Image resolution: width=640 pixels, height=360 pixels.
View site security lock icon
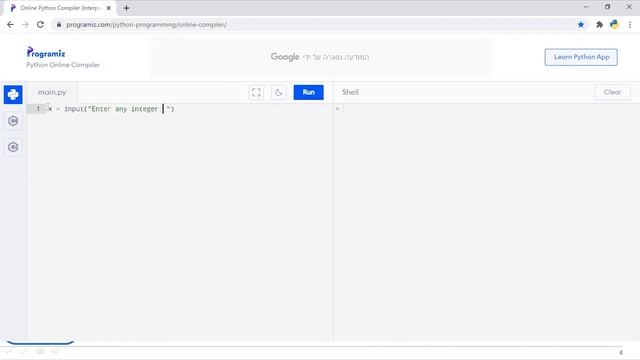point(59,24)
